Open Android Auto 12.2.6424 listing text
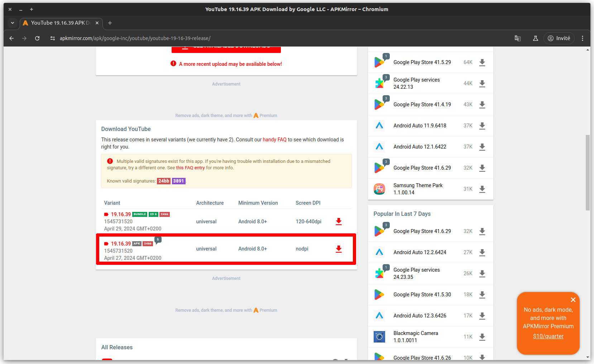The height and width of the screenshot is (364, 594). [420, 252]
